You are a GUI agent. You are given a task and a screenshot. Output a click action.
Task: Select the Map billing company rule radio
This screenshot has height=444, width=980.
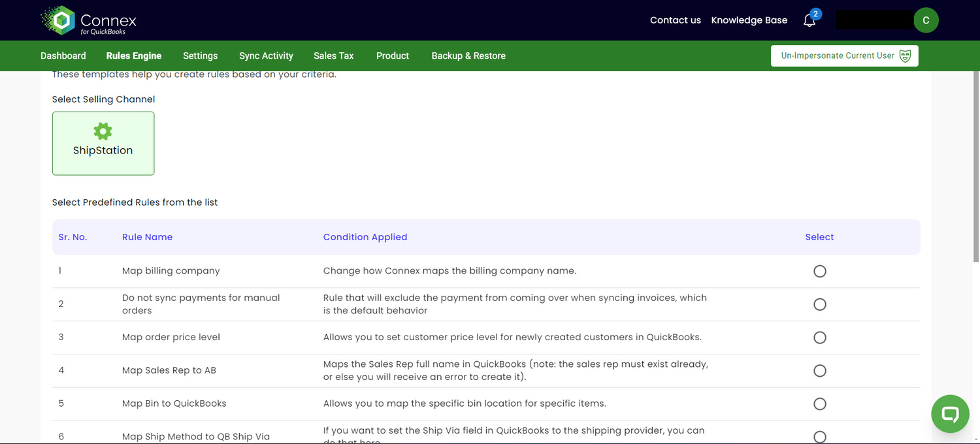pos(820,271)
